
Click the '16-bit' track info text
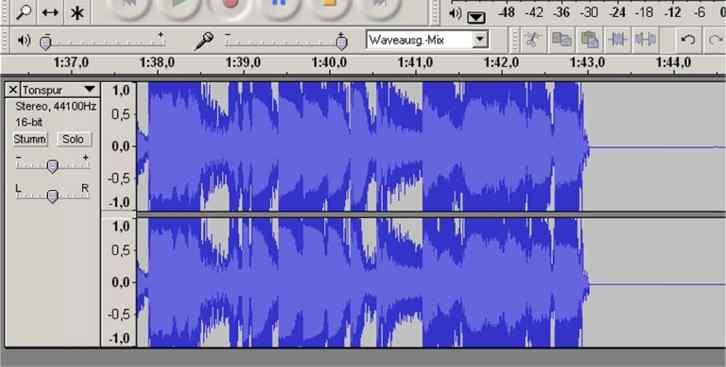pos(28,123)
